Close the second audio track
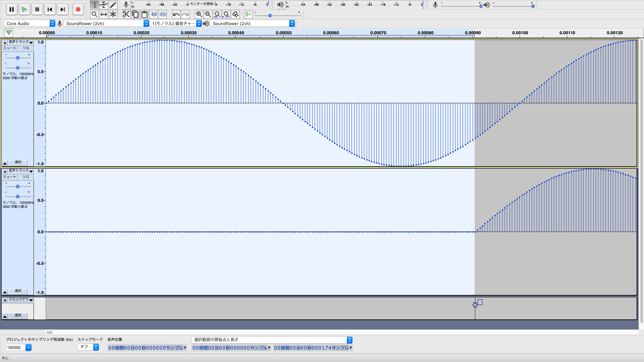 pos(5,172)
